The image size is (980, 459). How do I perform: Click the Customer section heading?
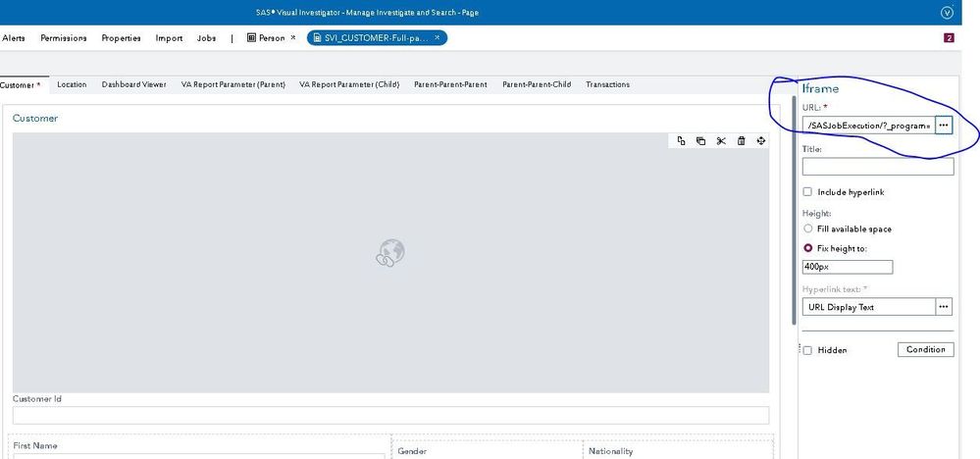[35, 118]
